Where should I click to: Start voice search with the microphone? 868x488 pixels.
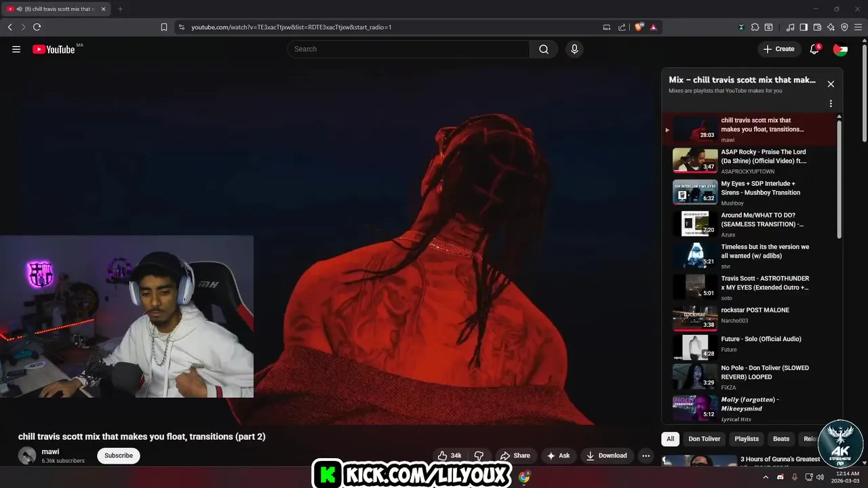[x=574, y=49]
